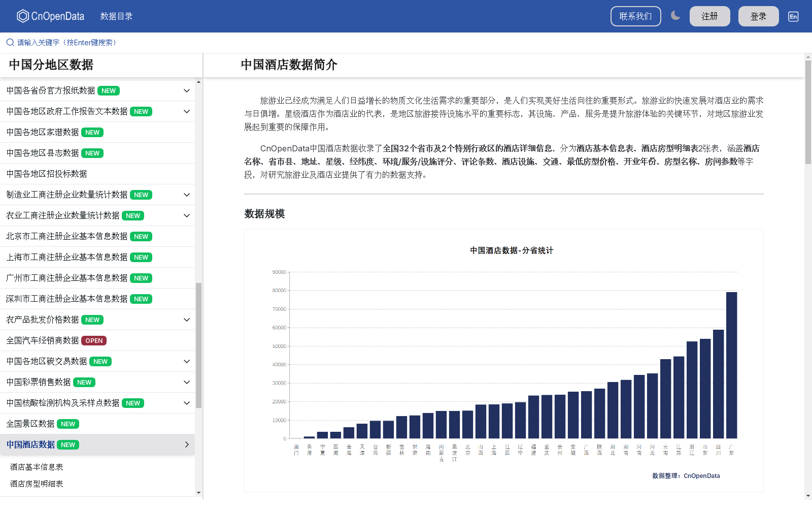Click the tallest 广东 bar in chart
Viewport: 812px width, 508px height.
pyautogui.click(x=731, y=365)
